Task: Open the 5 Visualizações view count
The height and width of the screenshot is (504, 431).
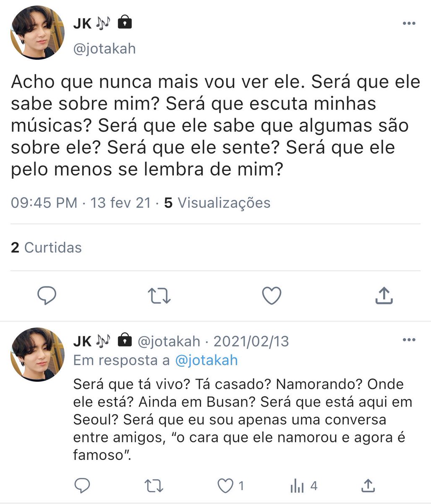Action: pyautogui.click(x=217, y=203)
